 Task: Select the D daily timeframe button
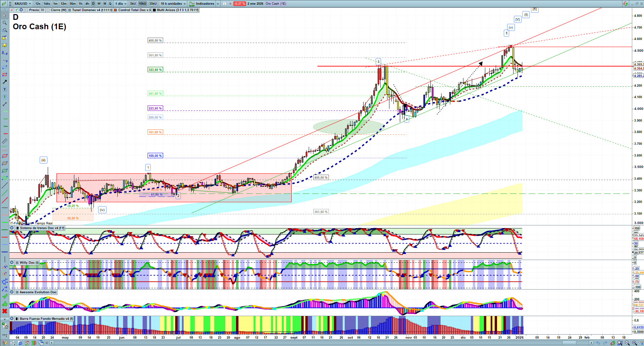pyautogui.click(x=93, y=4)
